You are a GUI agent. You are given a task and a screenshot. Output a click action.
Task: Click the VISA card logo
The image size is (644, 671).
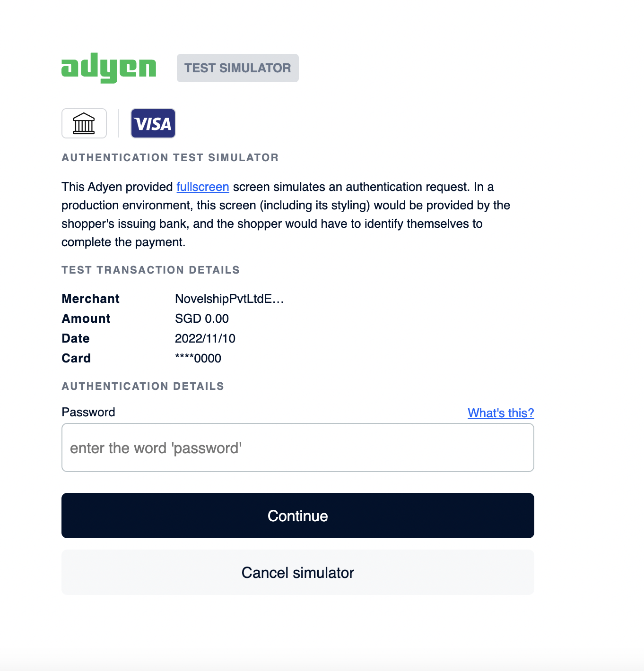(153, 123)
